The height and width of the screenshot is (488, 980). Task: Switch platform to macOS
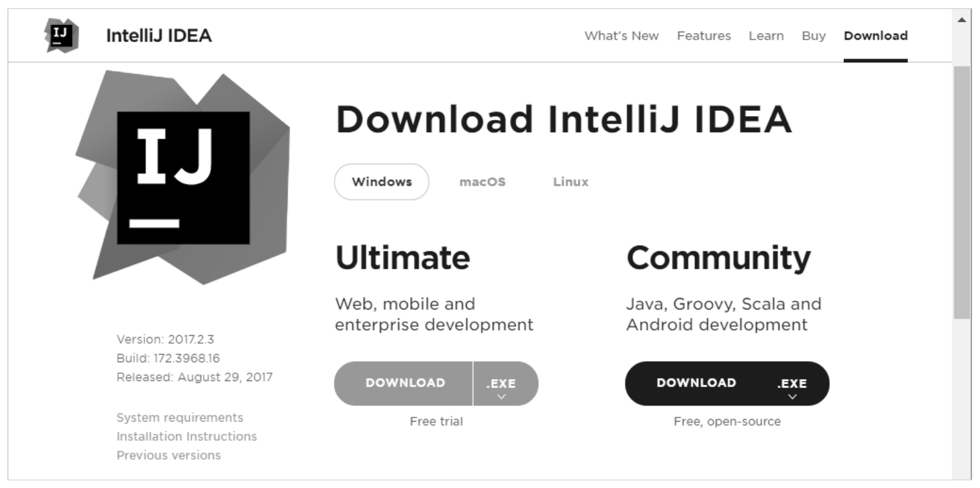(x=482, y=182)
